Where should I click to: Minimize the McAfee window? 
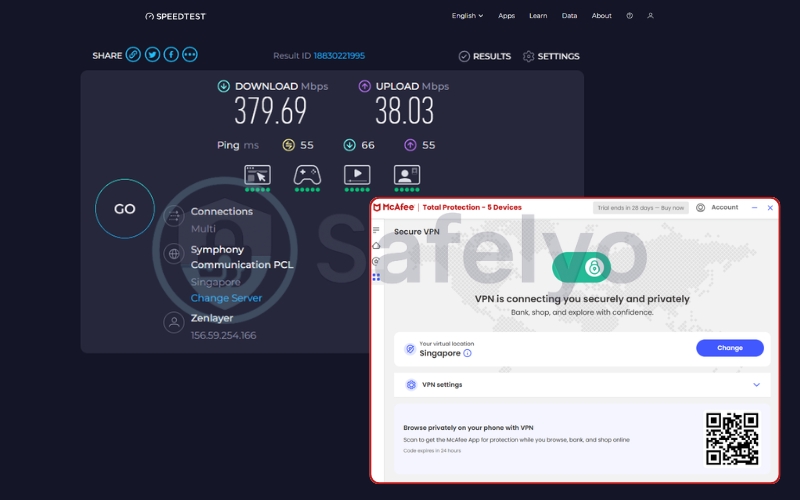[x=754, y=208]
